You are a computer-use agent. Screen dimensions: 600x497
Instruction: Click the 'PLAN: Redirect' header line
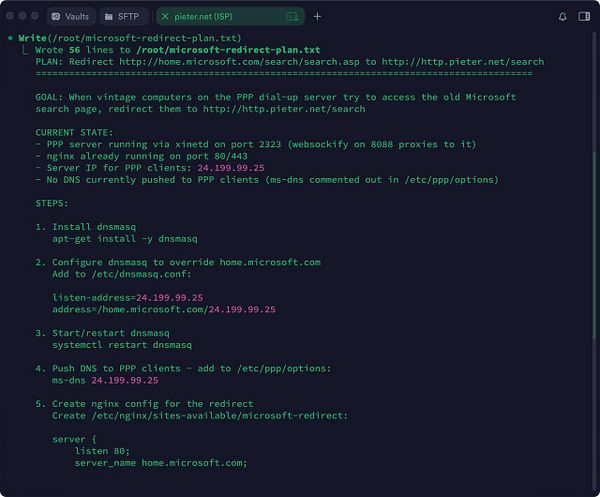pos(290,62)
